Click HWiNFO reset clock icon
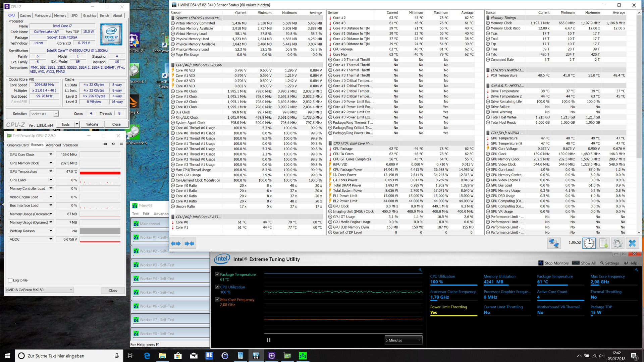This screenshot has width=644, height=362. point(589,243)
